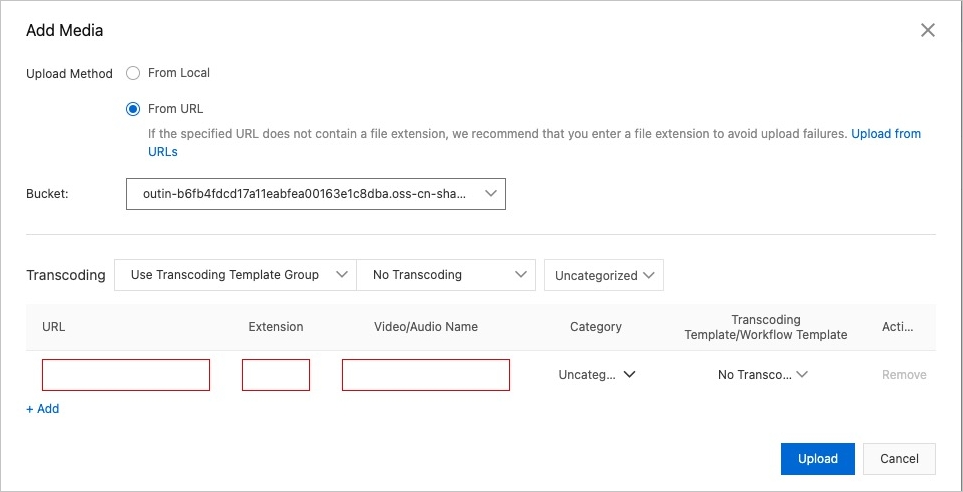This screenshot has width=963, height=492.
Task: Focus the Video/Audio Name input field
Action: coord(426,375)
